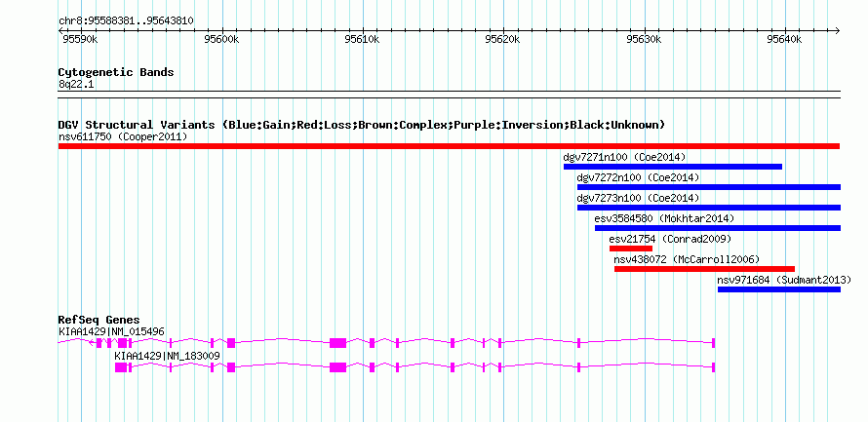Click the red nsv438072 loss bar
The width and height of the screenshot is (868, 422).
click(x=704, y=269)
